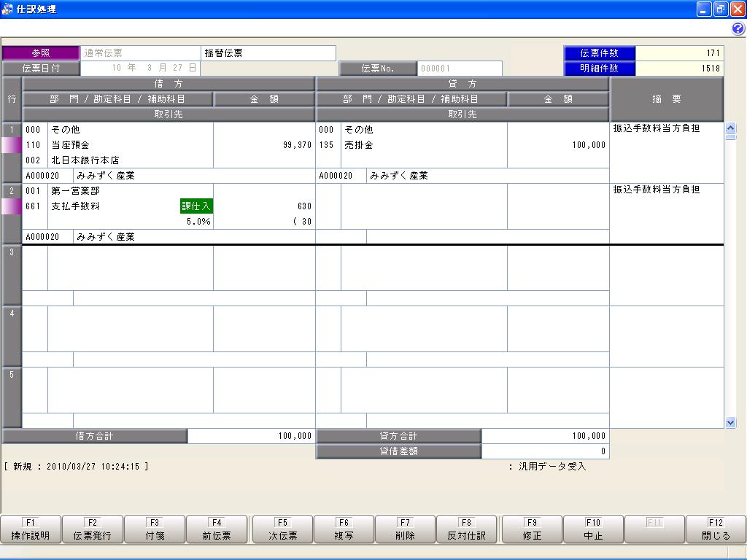Image resolution: width=747 pixels, height=560 pixels.
Task: Click F1 操作説明 button
Action: click(31, 529)
